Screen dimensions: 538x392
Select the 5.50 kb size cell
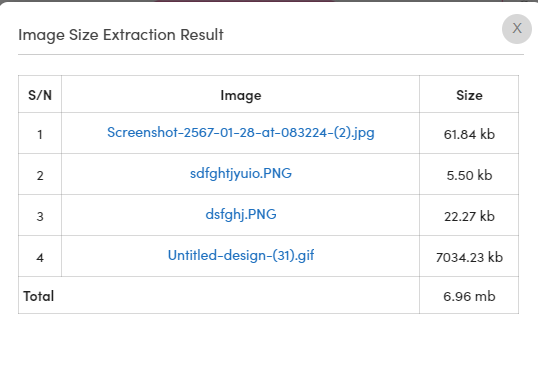pos(469,175)
